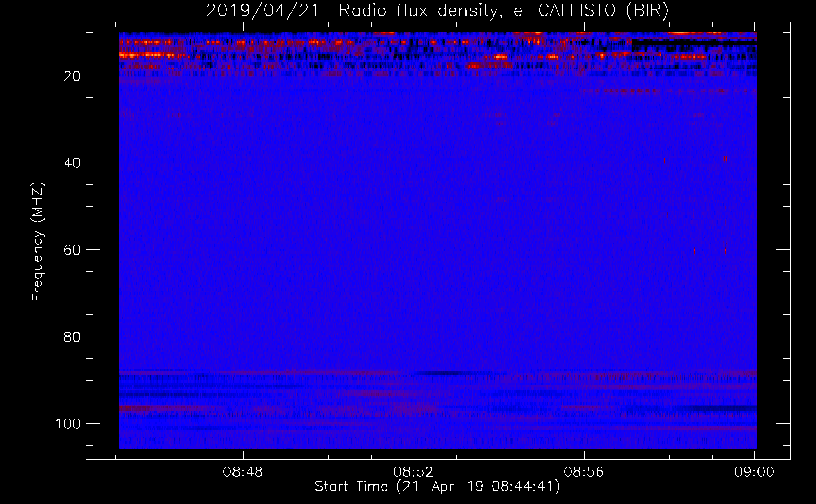Click the 'Start Time (21-Apr-19 08:44:41)' label
The image size is (816, 504).
click(x=437, y=487)
